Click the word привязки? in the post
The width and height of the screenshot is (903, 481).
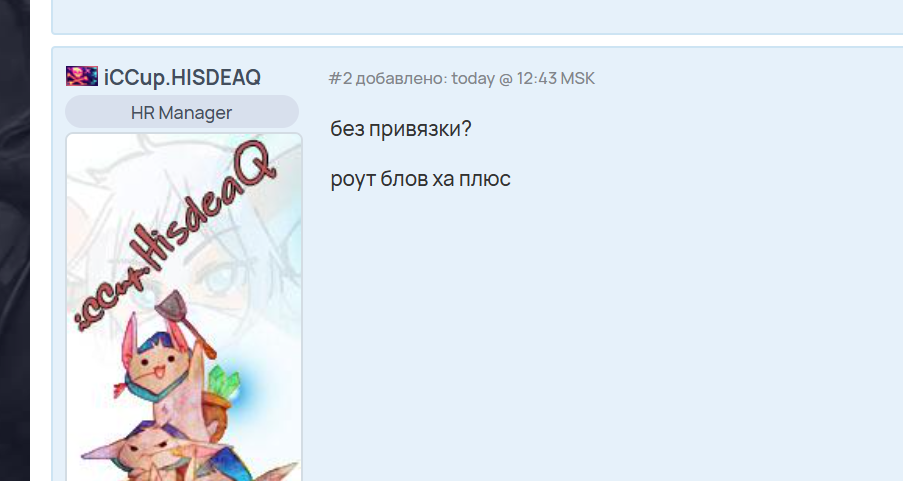tap(420, 129)
